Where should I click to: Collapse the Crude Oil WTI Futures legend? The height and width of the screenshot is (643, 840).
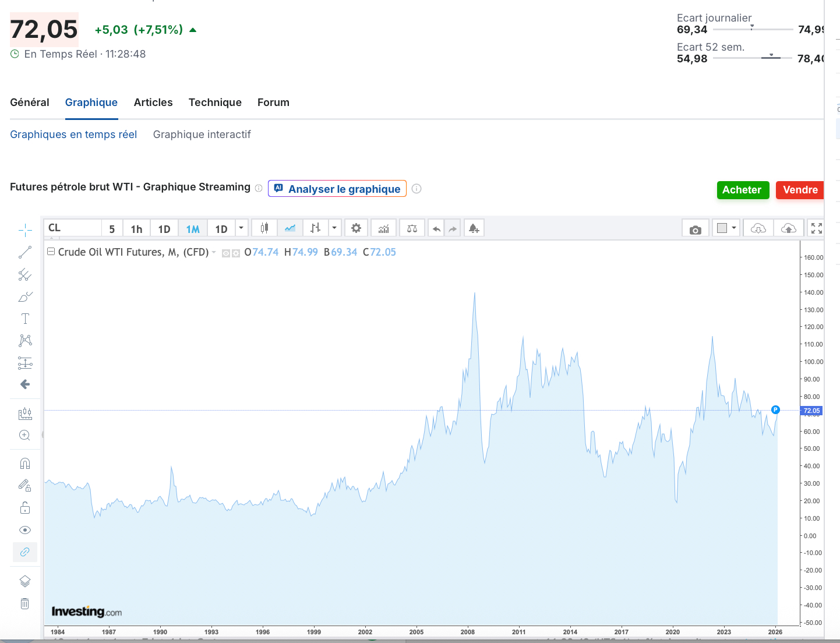coord(51,252)
